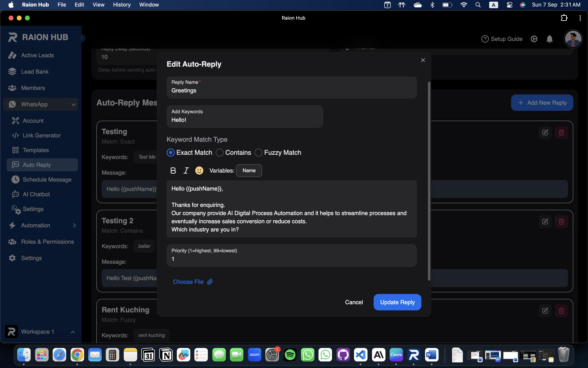Open Control Center in the menu bar

tap(509, 5)
